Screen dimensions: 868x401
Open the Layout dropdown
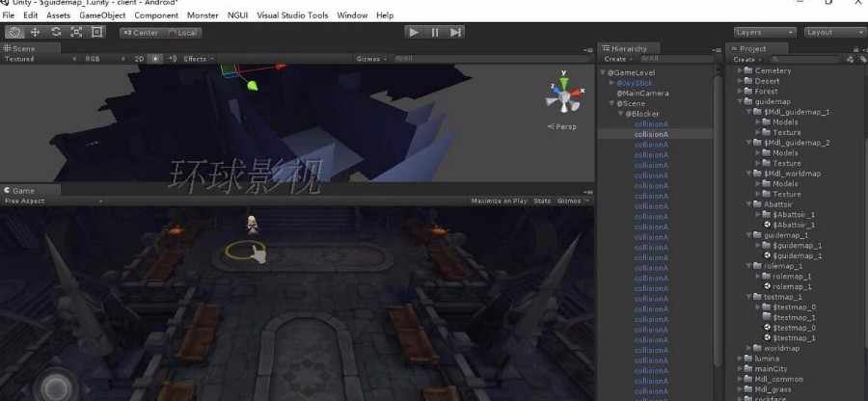click(x=835, y=32)
